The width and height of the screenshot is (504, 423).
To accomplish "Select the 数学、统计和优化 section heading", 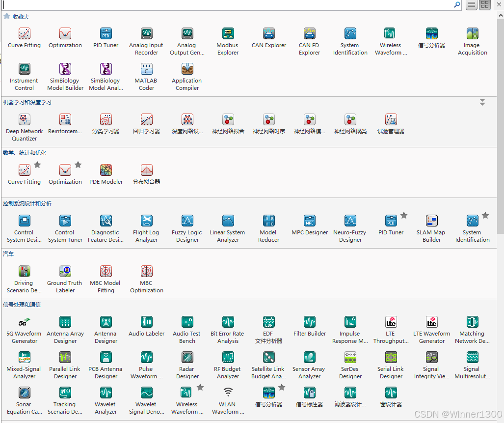I will point(25,153).
